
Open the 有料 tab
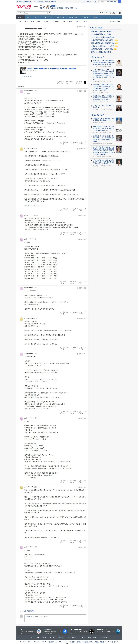point(95,17)
